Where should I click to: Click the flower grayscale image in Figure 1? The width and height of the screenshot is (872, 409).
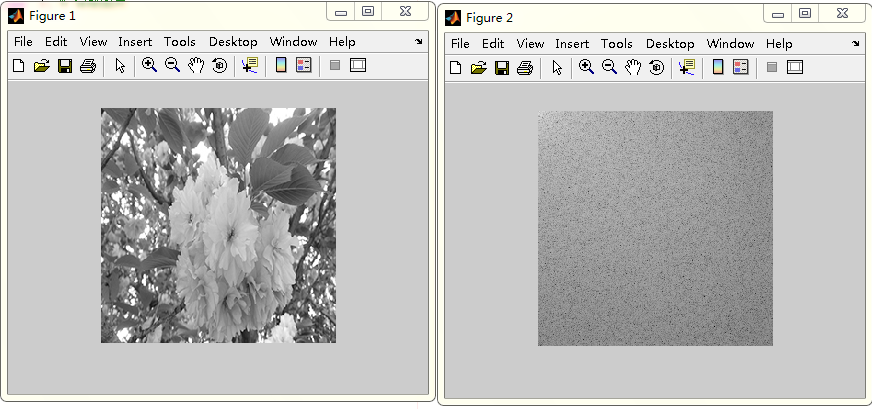(218, 225)
